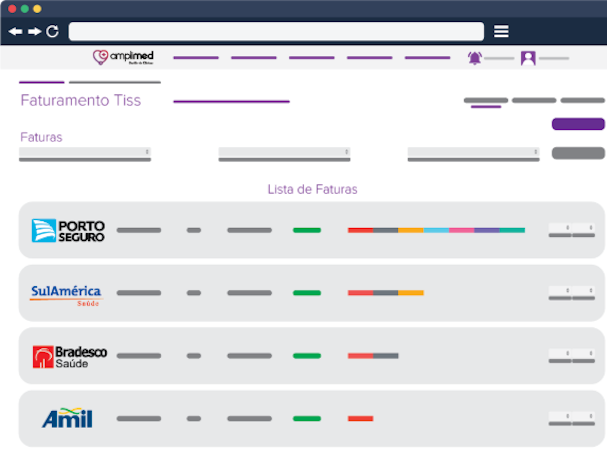The image size is (607, 450).
Task: Click the Faturamento Tiss heading
Action: click(x=81, y=100)
